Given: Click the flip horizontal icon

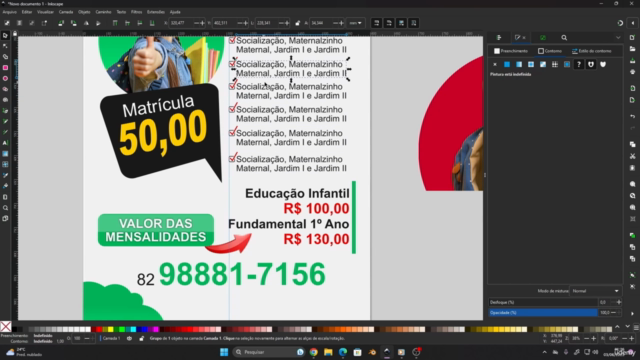Looking at the screenshot, I should point(86,23).
